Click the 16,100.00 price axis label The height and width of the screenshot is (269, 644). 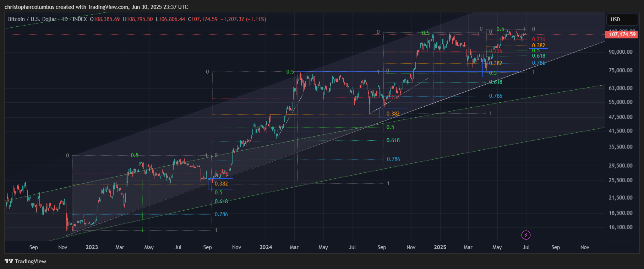click(x=621, y=227)
